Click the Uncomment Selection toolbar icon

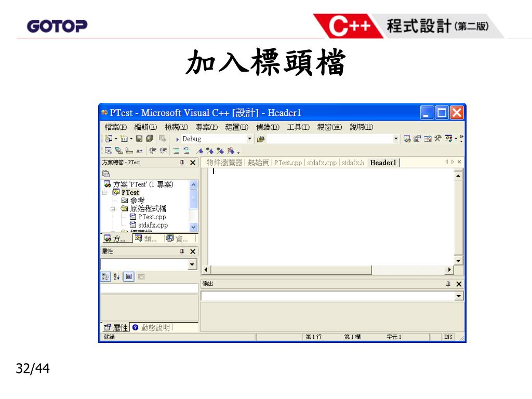click(187, 151)
